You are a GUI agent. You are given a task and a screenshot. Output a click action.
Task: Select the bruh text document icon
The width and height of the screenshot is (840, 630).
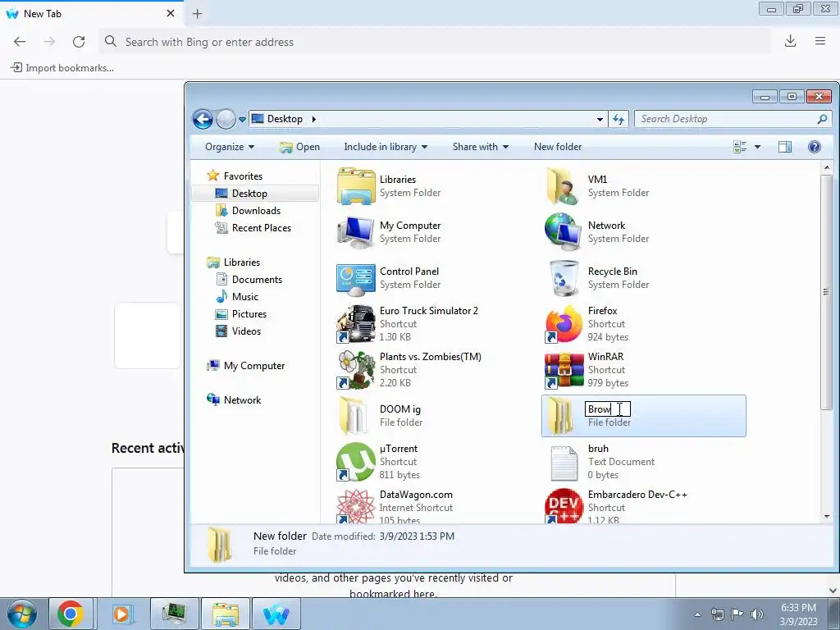pyautogui.click(x=564, y=462)
